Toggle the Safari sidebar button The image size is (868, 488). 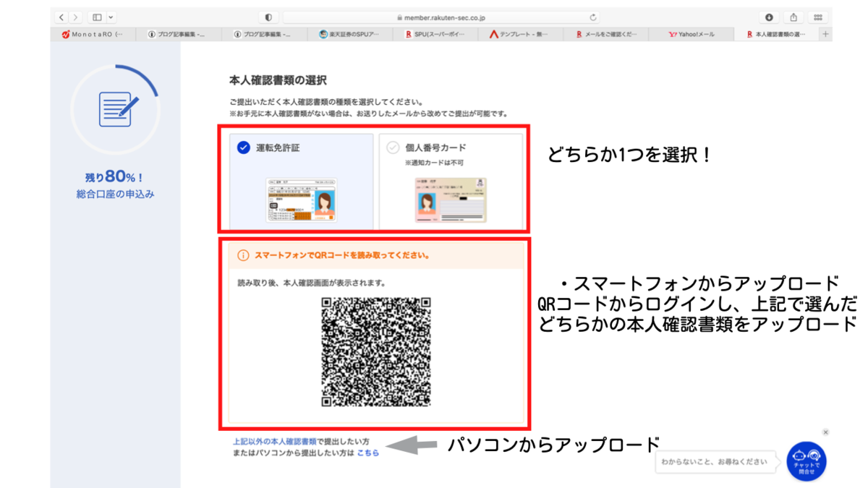(x=97, y=17)
